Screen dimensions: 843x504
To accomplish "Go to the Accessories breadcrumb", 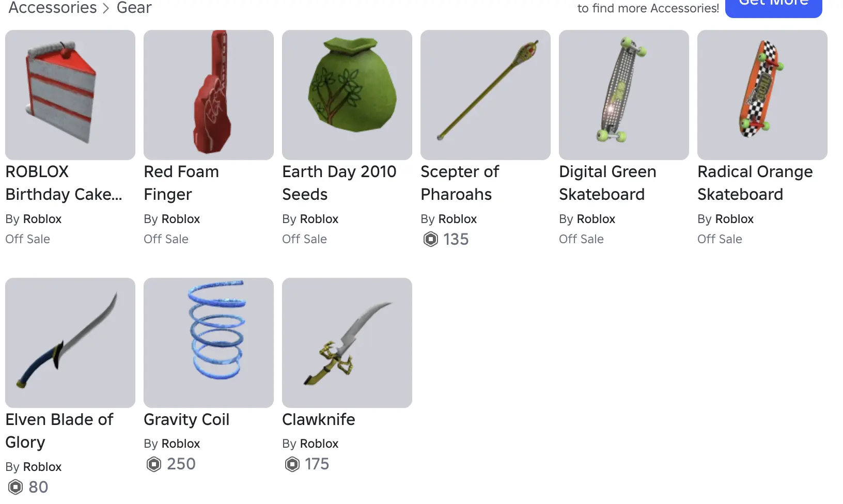I will (x=53, y=8).
